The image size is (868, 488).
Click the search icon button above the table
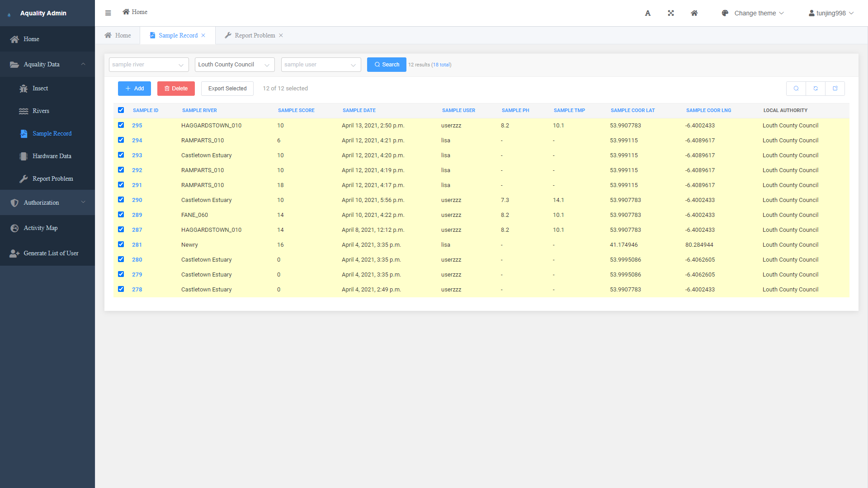click(x=796, y=89)
